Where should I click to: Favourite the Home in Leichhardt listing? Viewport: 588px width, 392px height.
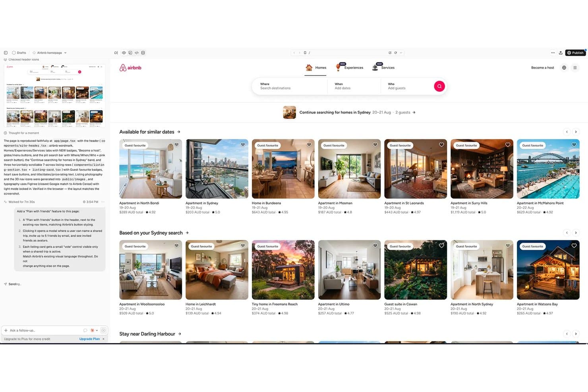coord(243,246)
